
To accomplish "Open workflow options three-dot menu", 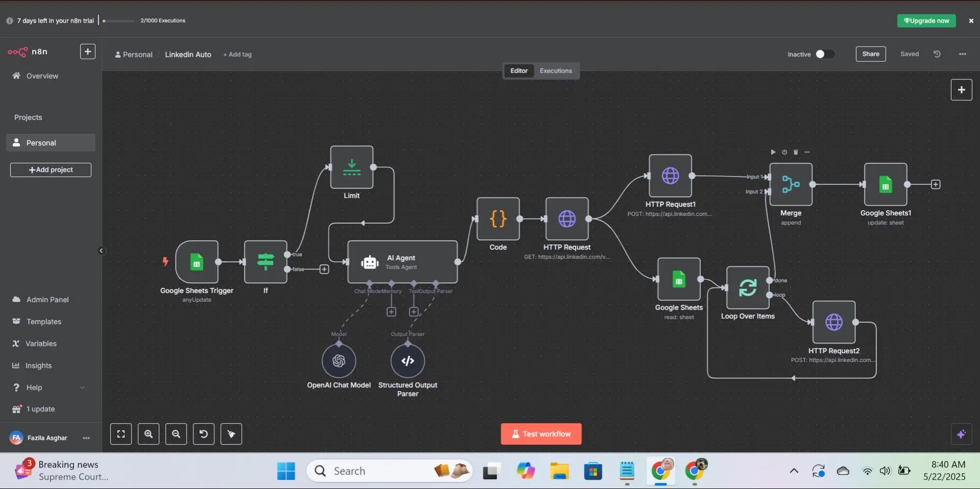I will [x=963, y=54].
